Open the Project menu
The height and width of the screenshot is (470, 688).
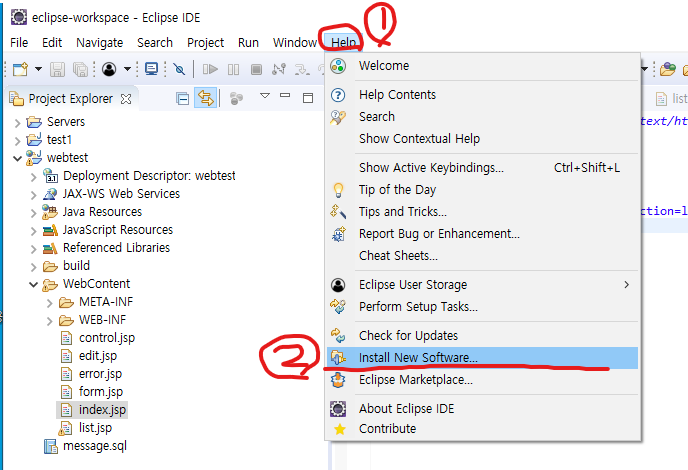point(205,43)
